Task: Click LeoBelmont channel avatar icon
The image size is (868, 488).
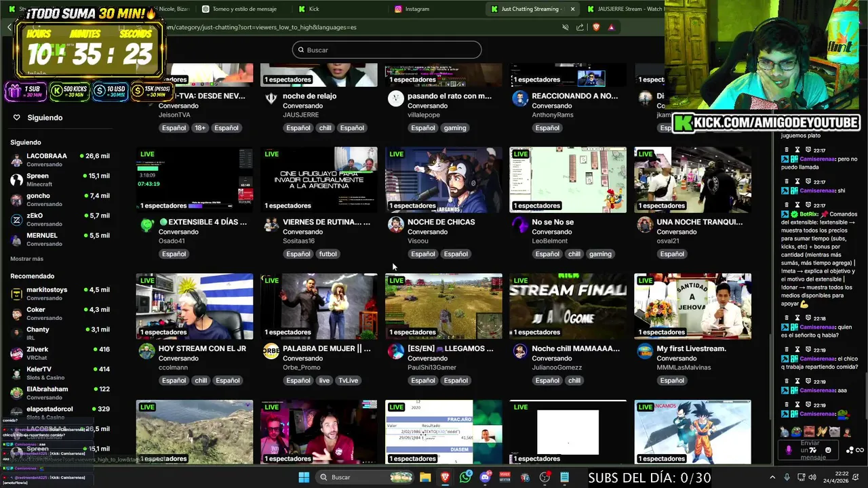Action: tap(520, 224)
